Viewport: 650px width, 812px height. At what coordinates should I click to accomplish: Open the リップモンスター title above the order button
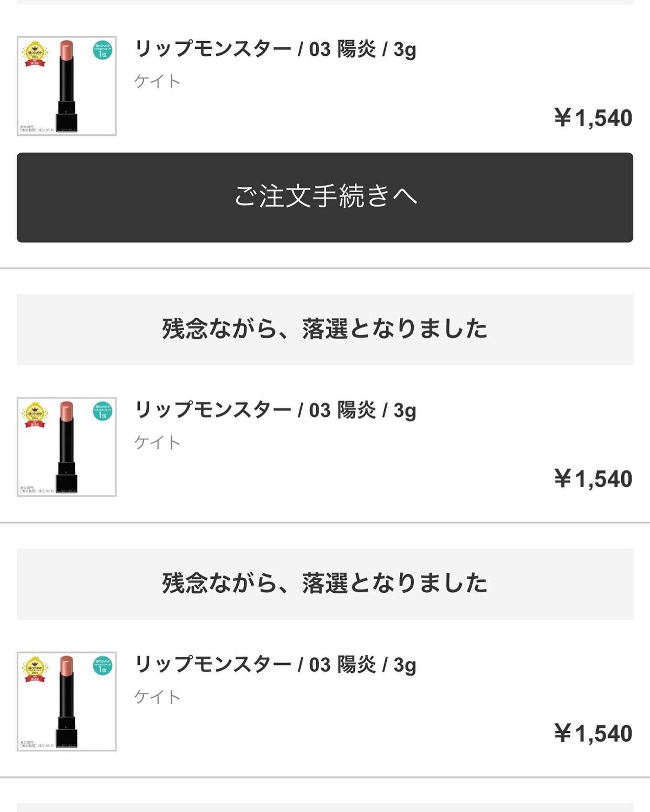pos(275,49)
